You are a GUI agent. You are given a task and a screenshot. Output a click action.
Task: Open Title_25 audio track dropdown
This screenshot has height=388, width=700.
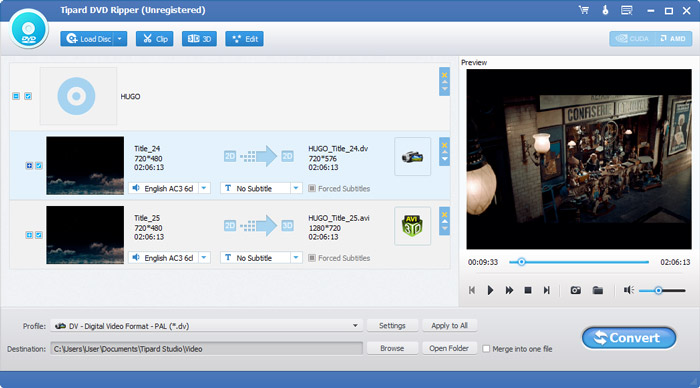pos(204,258)
